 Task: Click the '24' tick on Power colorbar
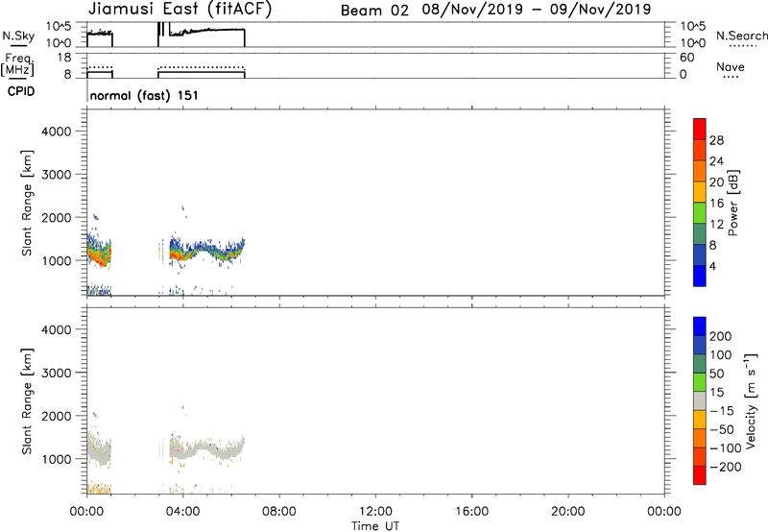pyautogui.click(x=716, y=161)
